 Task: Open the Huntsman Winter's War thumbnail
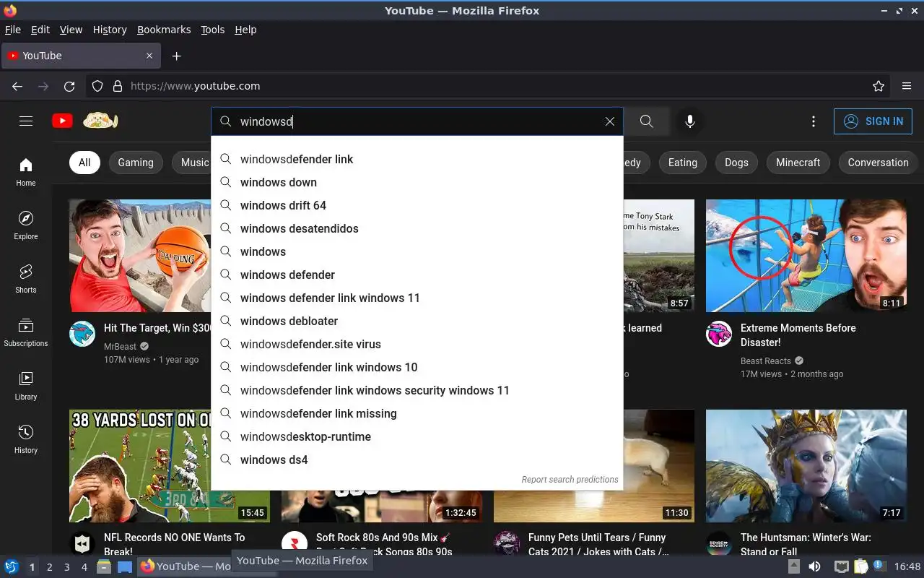point(806,466)
